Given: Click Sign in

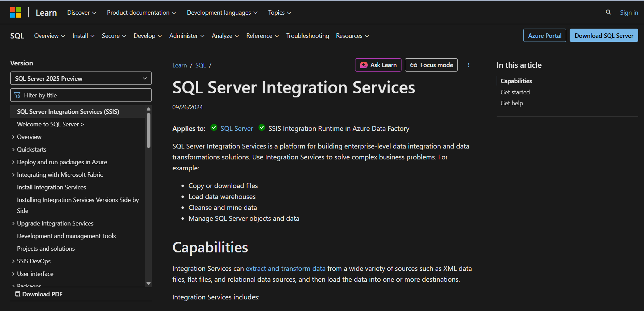Looking at the screenshot, I should point(629,12).
